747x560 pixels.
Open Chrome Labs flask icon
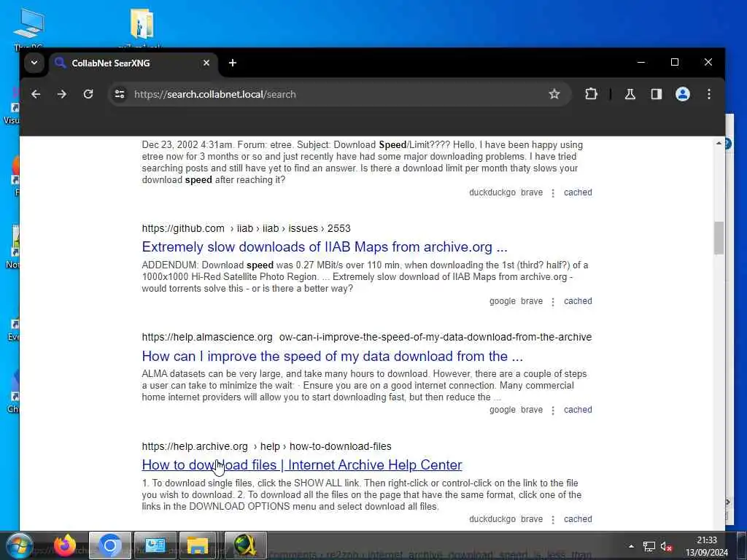(630, 94)
